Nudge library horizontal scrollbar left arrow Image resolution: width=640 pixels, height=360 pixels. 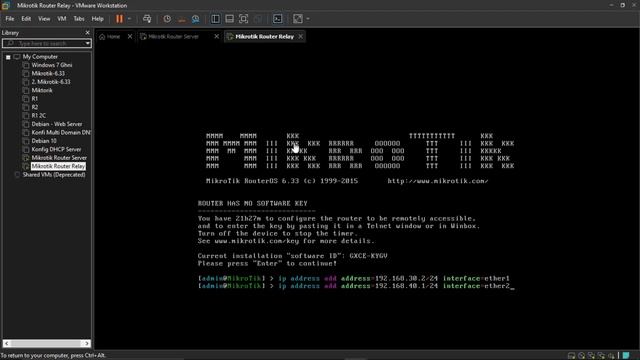tap(7, 344)
